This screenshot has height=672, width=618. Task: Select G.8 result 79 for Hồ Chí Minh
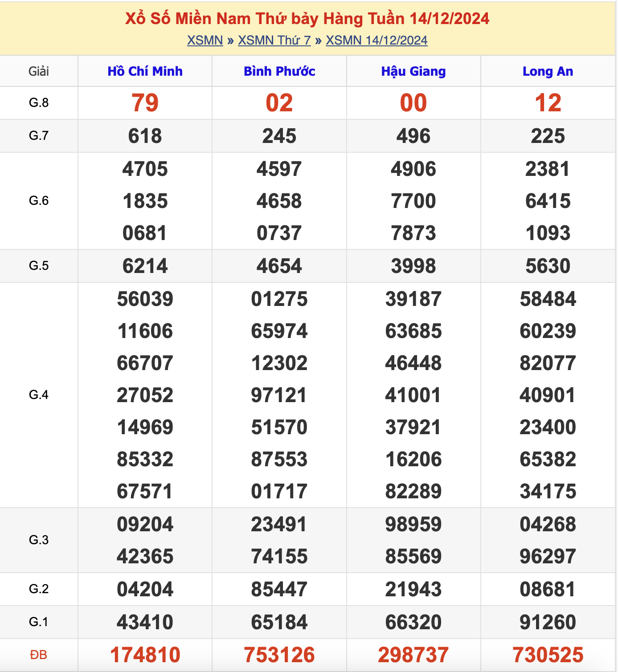click(x=145, y=103)
